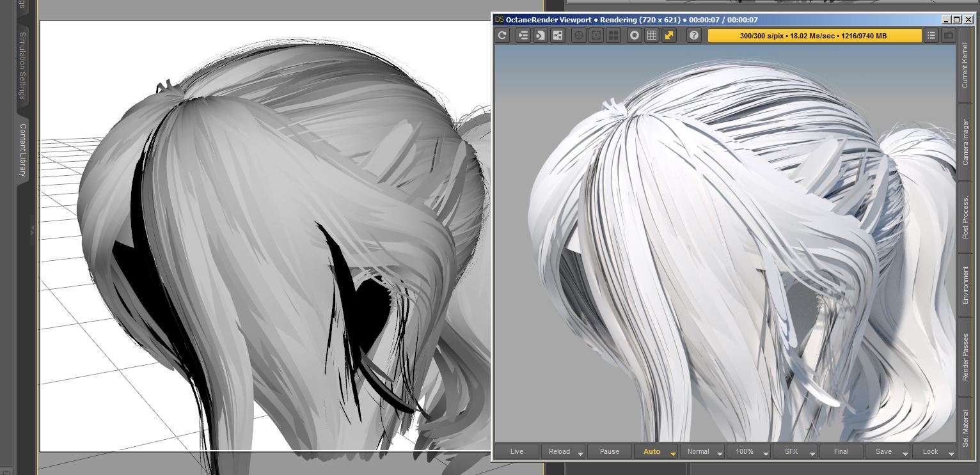Image resolution: width=980 pixels, height=475 pixels.
Task: Click the DS logo icon in the title bar
Action: coord(500,20)
